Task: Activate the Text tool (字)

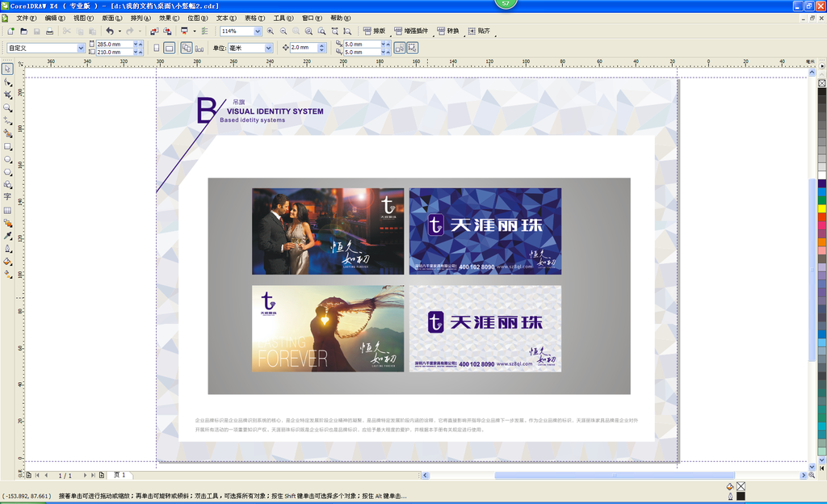Action: 7,196
